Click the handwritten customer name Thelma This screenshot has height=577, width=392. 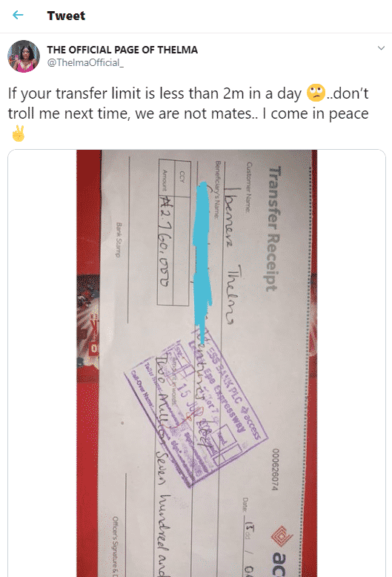(236, 294)
